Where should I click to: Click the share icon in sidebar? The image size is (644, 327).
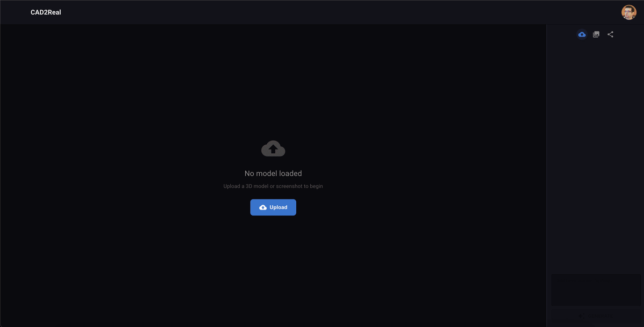(x=610, y=34)
